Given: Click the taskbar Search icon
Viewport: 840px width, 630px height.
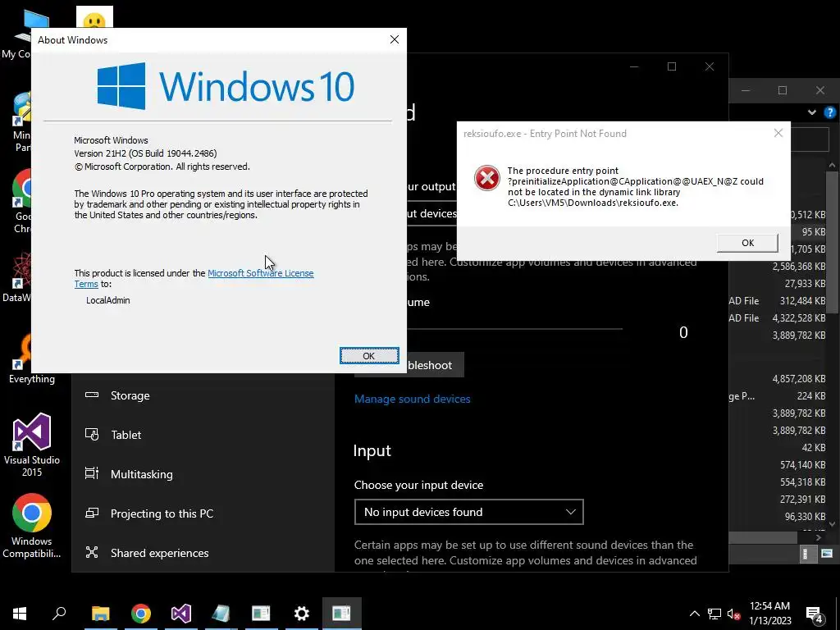Looking at the screenshot, I should [x=59, y=614].
